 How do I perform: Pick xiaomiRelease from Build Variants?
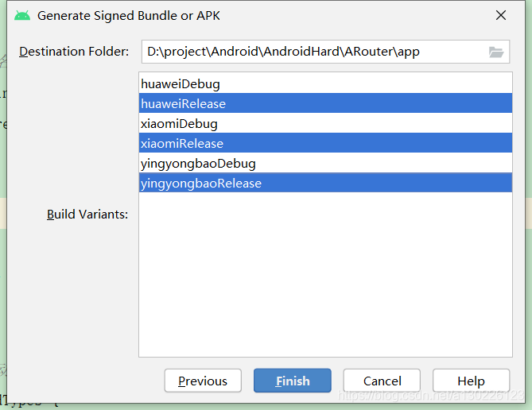pos(325,143)
